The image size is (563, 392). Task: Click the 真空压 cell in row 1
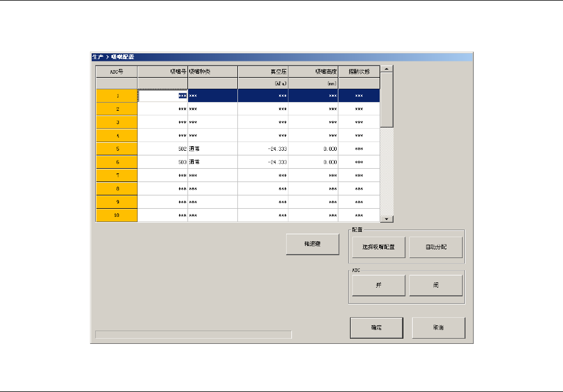click(x=263, y=96)
